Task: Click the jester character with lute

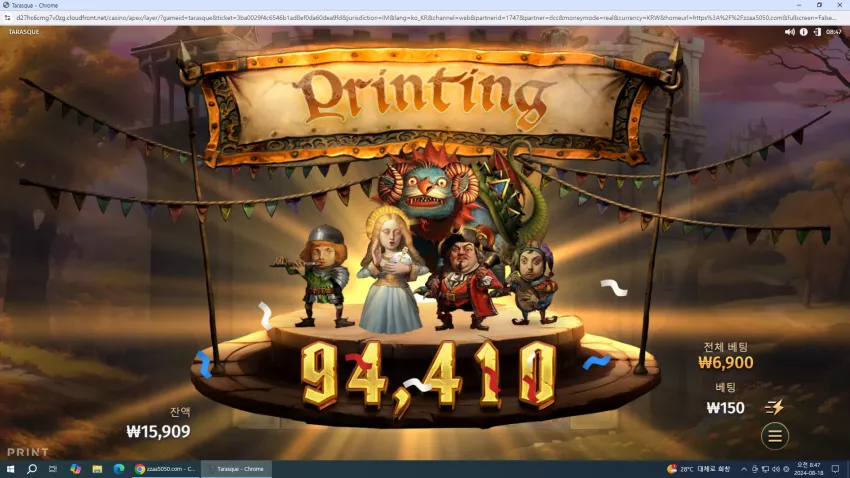Action: tap(534, 284)
